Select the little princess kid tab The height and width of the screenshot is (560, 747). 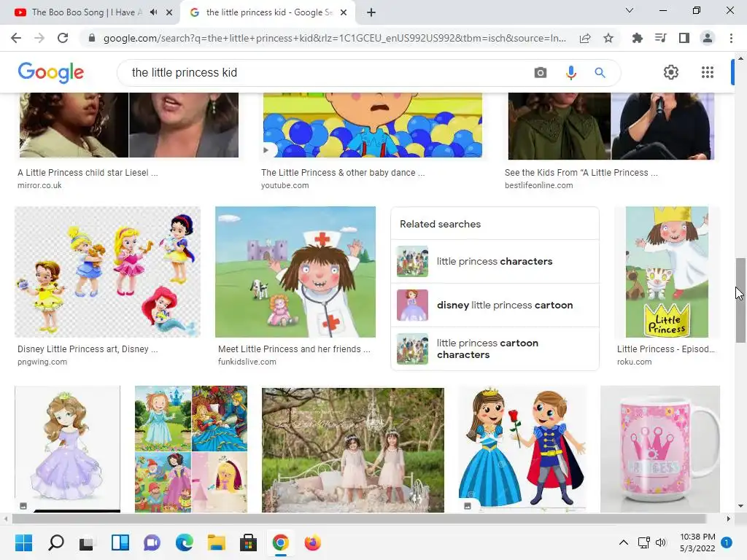coord(267,12)
